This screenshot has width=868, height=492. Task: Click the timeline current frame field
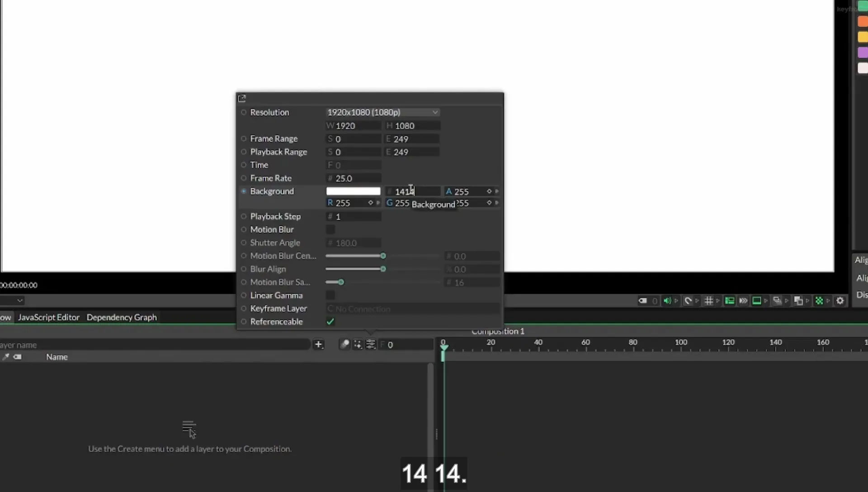pyautogui.click(x=406, y=345)
